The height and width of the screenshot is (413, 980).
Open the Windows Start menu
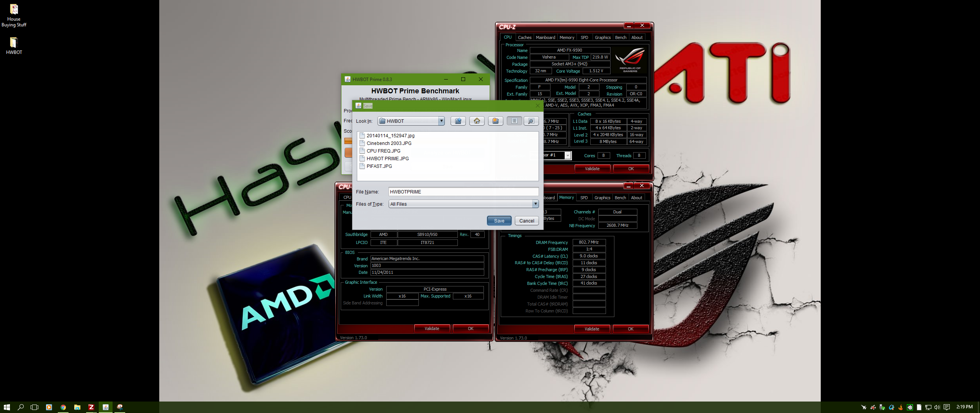tap(7, 407)
